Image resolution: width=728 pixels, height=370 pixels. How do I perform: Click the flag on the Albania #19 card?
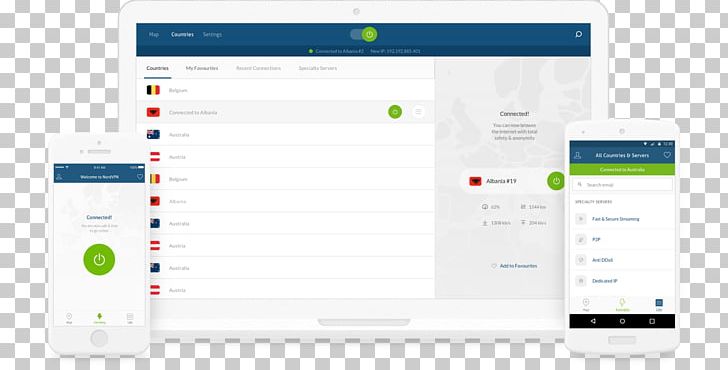coord(475,181)
